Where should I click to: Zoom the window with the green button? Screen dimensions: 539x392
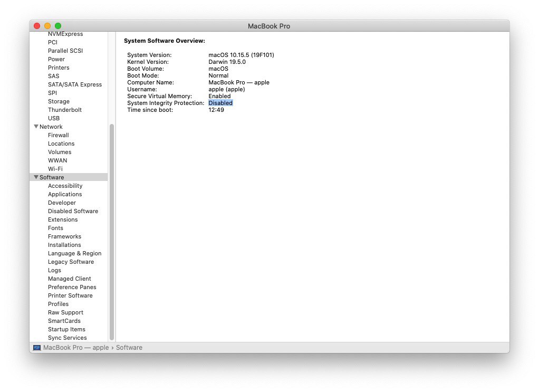[58, 26]
